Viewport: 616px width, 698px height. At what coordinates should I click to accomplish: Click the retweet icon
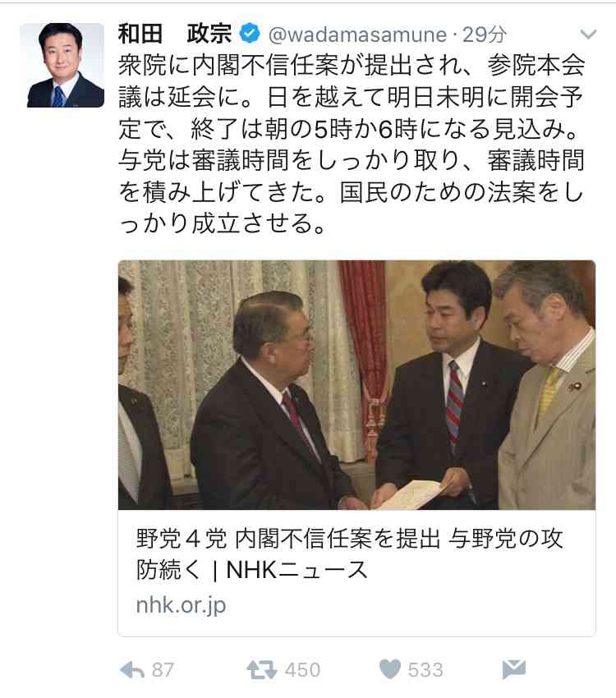[x=262, y=669]
